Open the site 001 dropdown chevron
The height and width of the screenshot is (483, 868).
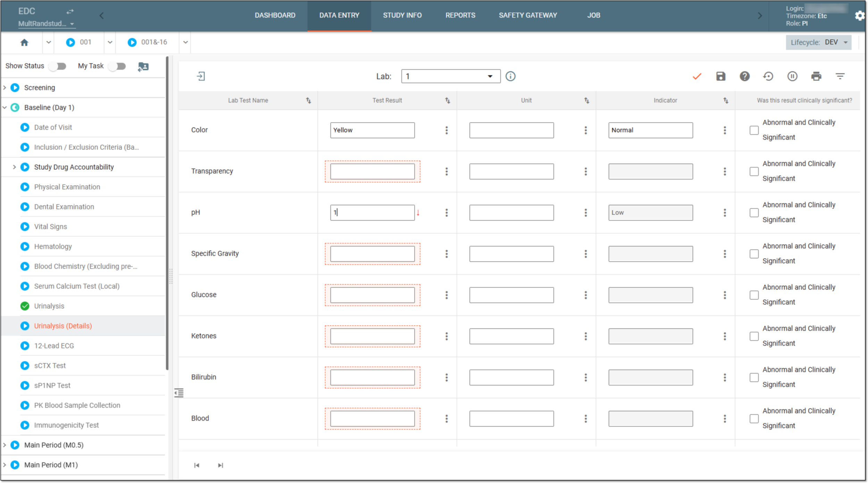(110, 42)
